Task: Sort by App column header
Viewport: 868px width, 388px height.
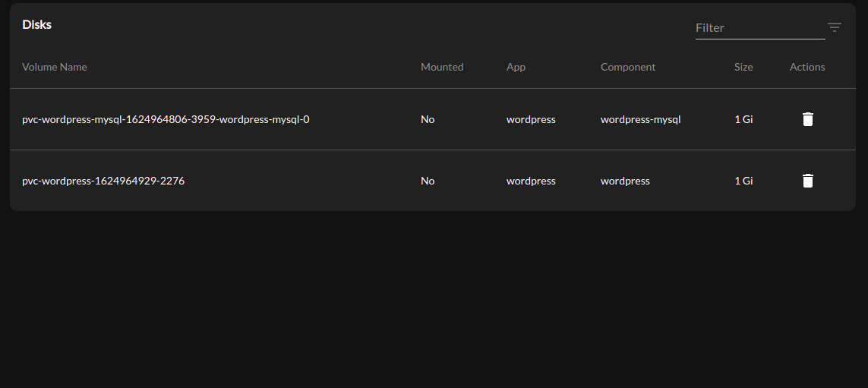Action: 516,67
